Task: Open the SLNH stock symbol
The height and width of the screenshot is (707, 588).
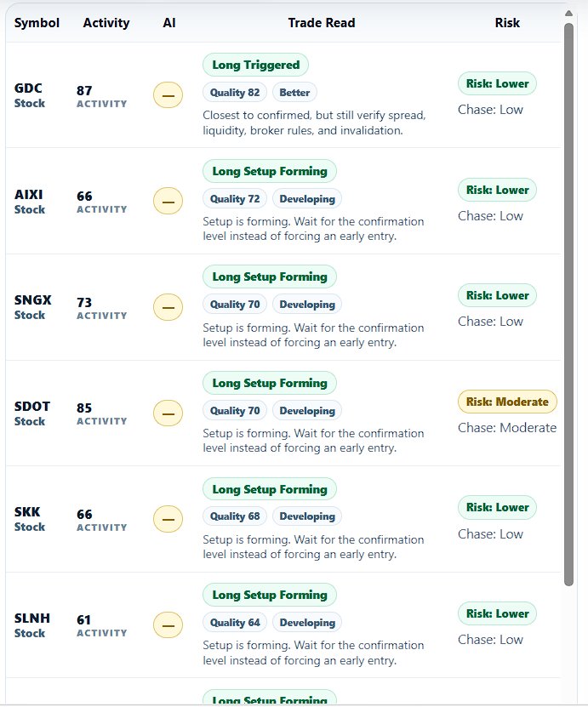Action: (x=32, y=619)
